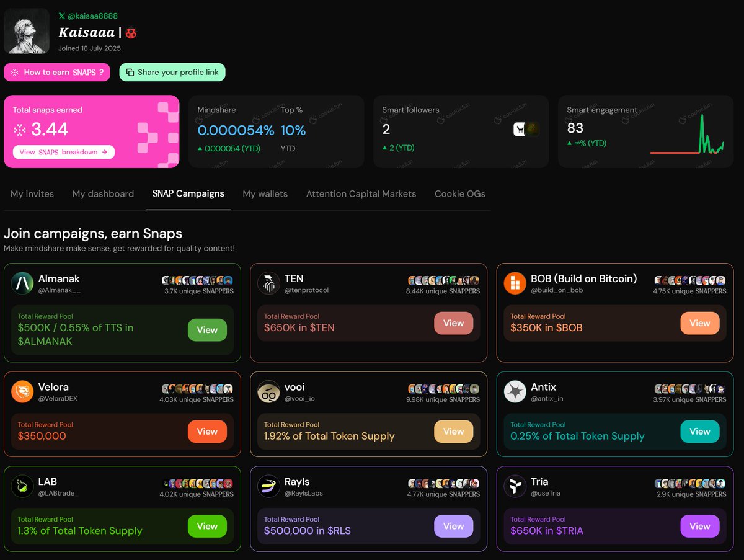The image size is (744, 560).
Task: Click the Velora snappers avatar row
Action: pyautogui.click(x=198, y=389)
